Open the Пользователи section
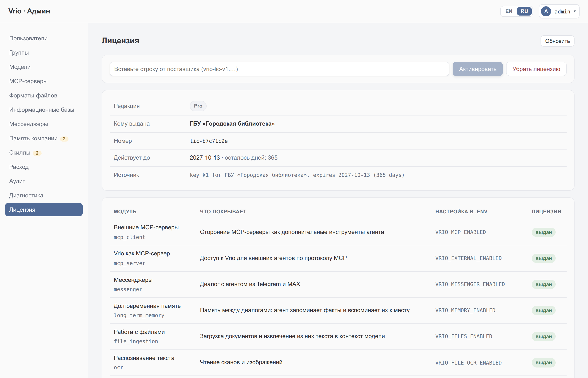This screenshot has height=378, width=588. pos(44,38)
